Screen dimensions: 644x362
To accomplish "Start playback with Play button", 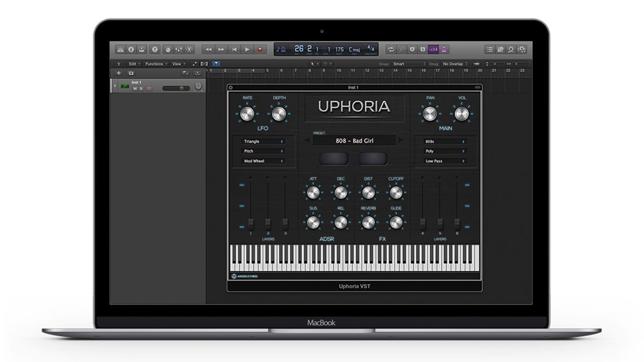I will pyautogui.click(x=247, y=49).
